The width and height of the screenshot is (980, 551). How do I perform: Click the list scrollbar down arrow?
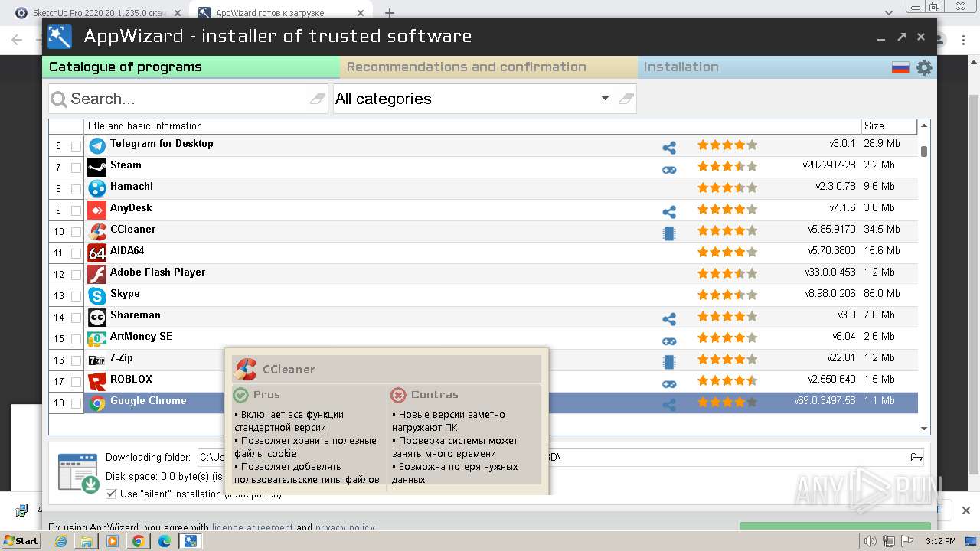point(924,429)
